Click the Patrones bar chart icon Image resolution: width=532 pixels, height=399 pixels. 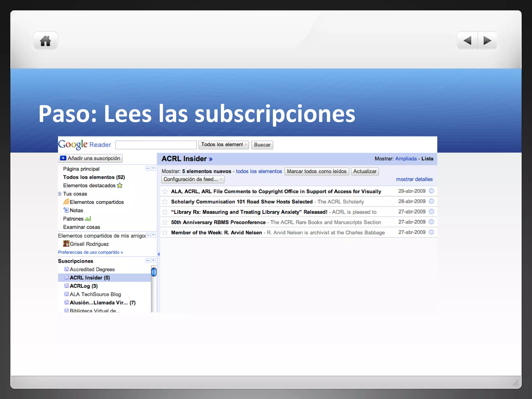tap(88, 218)
